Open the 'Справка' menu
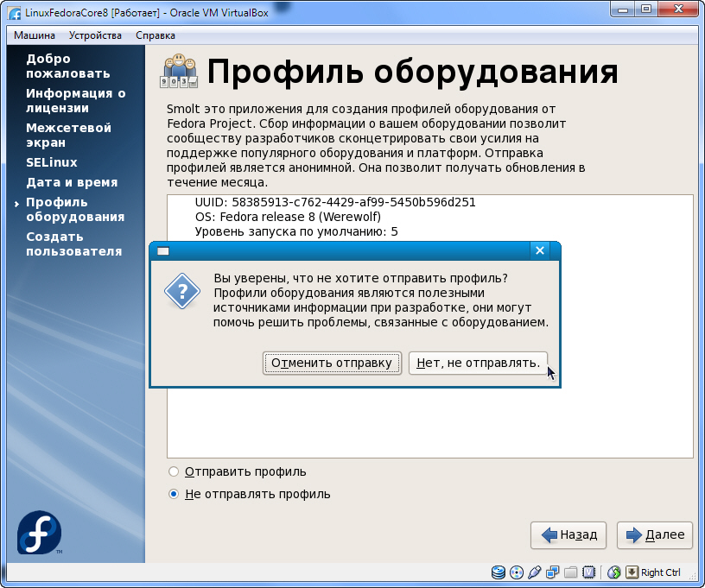This screenshot has width=705, height=588. click(x=156, y=35)
